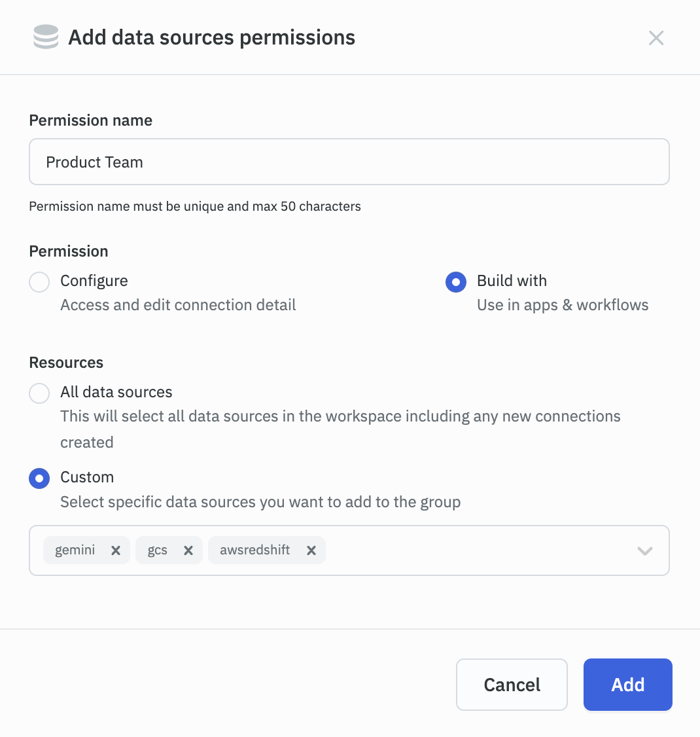Remove the awsredshift data source tag
Screen dimensions: 700x737
(311, 550)
